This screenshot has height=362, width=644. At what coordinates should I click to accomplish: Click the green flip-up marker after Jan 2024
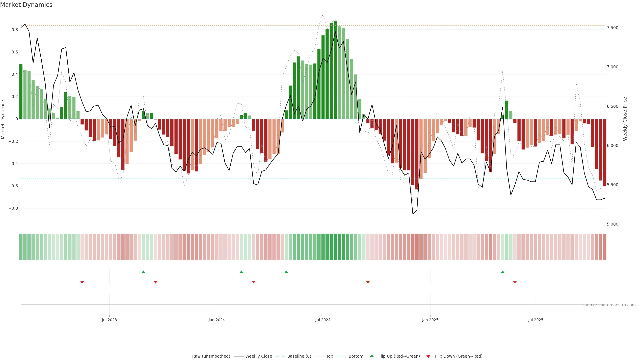(241, 272)
